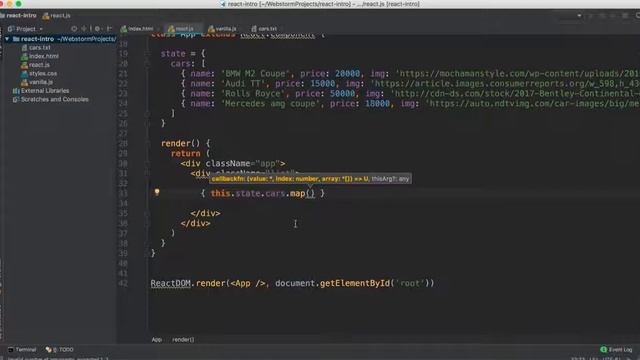Open the Terminal tool window
Image resolution: width=640 pixels, height=360 pixels.
[x=22, y=350]
